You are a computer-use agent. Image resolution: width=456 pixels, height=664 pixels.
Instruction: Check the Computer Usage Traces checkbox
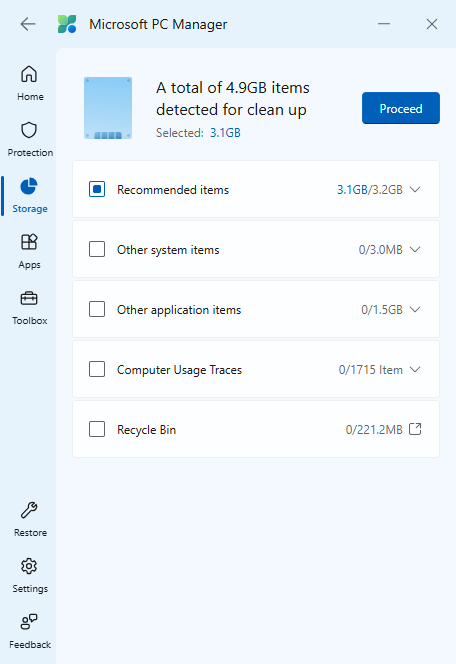pyautogui.click(x=97, y=369)
